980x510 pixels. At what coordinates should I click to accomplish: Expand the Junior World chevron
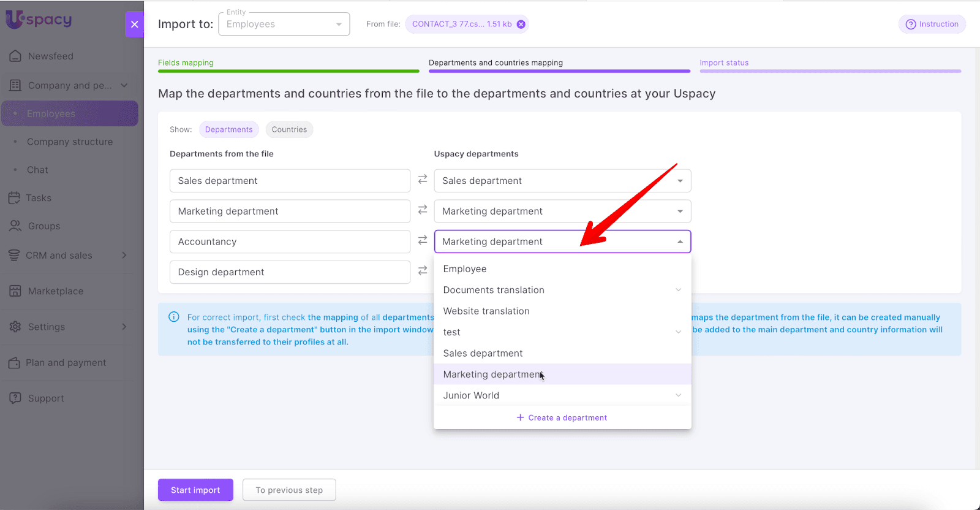(x=678, y=395)
